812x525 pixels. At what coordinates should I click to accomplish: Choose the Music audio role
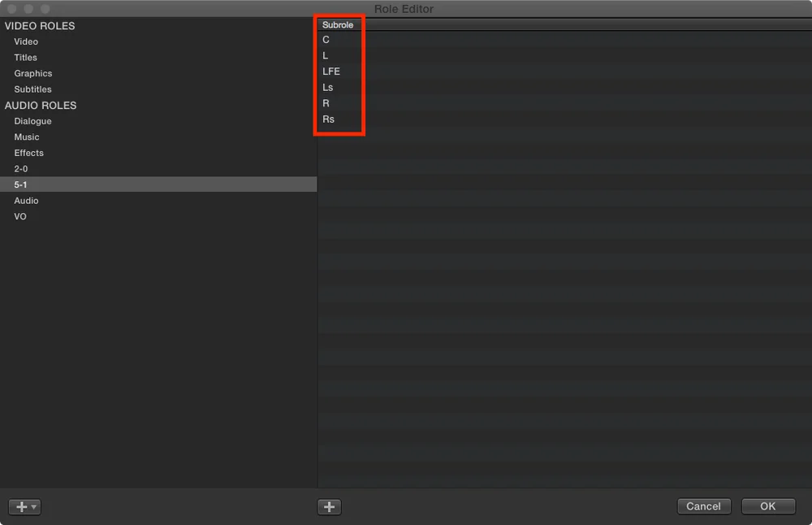[x=158, y=137]
